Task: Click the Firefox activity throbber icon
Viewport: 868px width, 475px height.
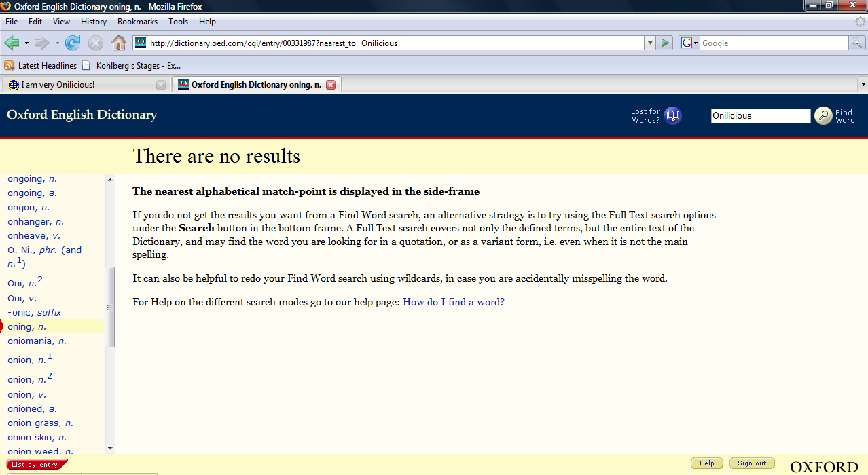Action: [x=860, y=22]
